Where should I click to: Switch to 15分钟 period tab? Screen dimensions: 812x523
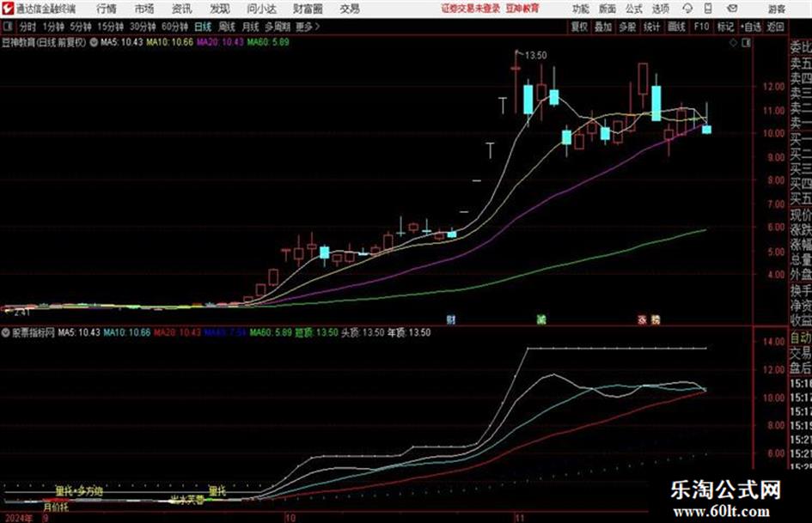click(111, 27)
